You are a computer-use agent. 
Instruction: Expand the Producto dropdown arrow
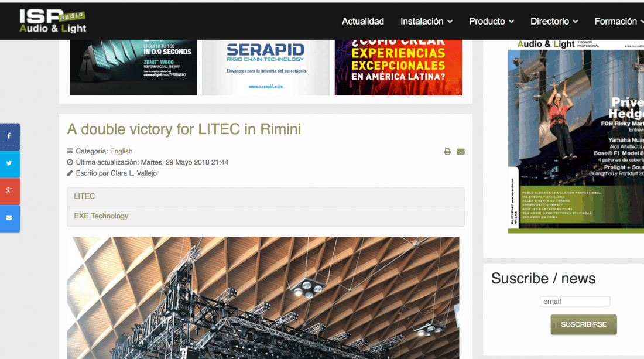(511, 22)
